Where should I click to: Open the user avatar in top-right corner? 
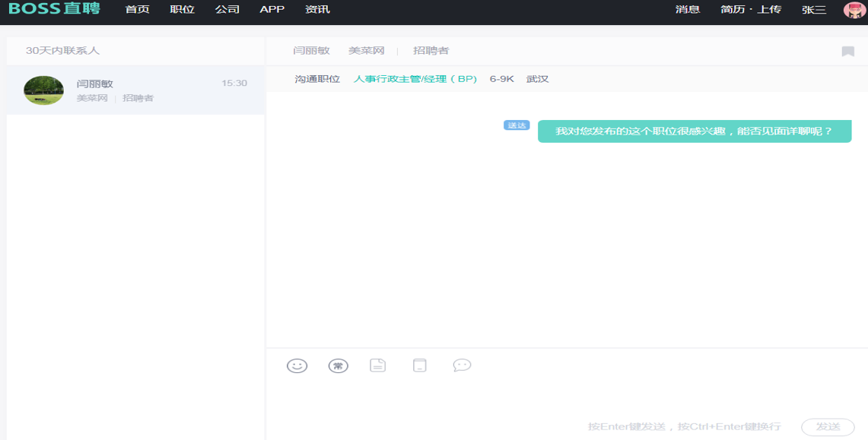click(x=854, y=10)
